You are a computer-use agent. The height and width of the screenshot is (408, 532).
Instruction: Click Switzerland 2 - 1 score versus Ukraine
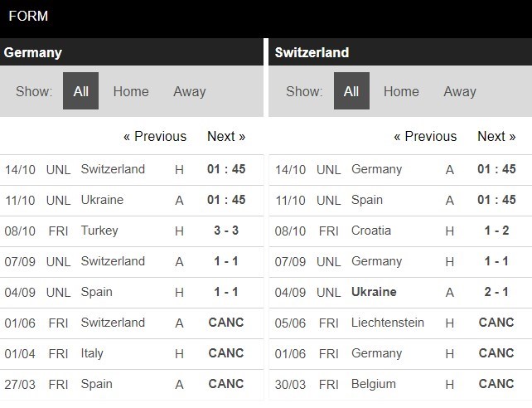[496, 292]
